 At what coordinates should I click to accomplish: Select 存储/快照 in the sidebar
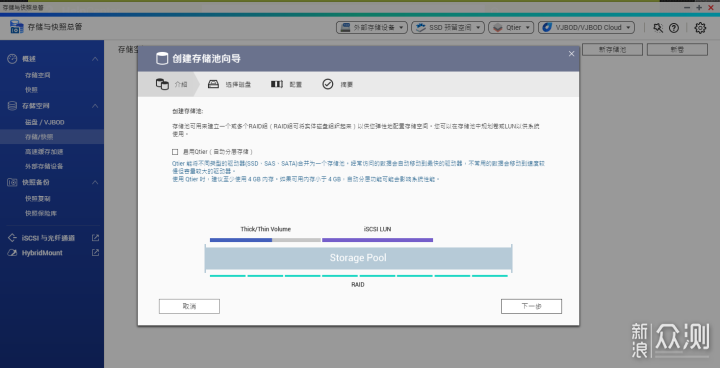tap(52, 137)
